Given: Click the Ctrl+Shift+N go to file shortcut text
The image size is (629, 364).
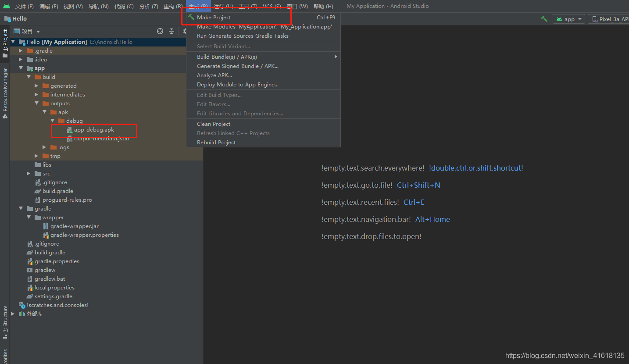Looking at the screenshot, I should pyautogui.click(x=418, y=185).
